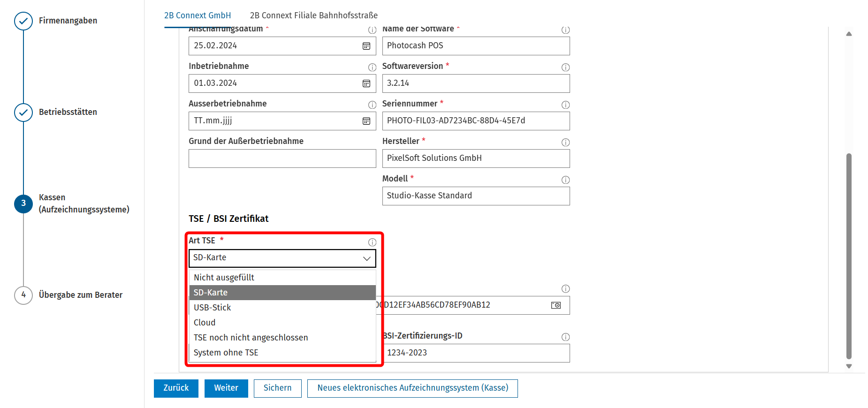Click the Weiter button
This screenshot has height=408, width=868.
tap(226, 388)
